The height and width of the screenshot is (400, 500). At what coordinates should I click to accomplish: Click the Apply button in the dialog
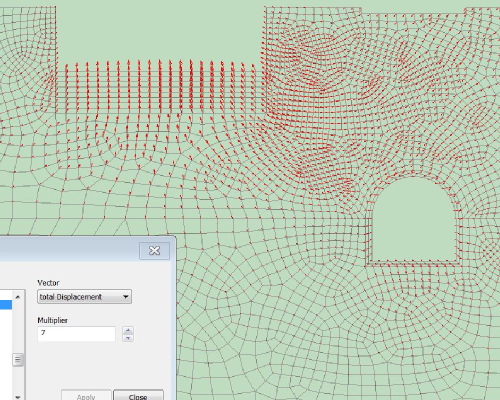[86, 395]
